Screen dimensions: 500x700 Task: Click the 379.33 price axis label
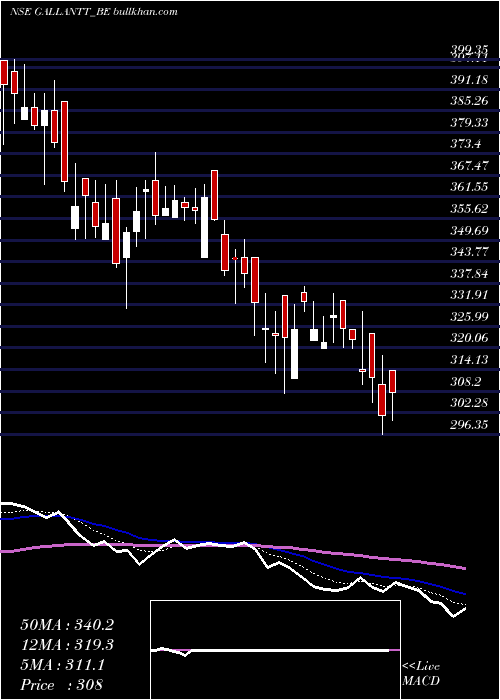(469, 123)
